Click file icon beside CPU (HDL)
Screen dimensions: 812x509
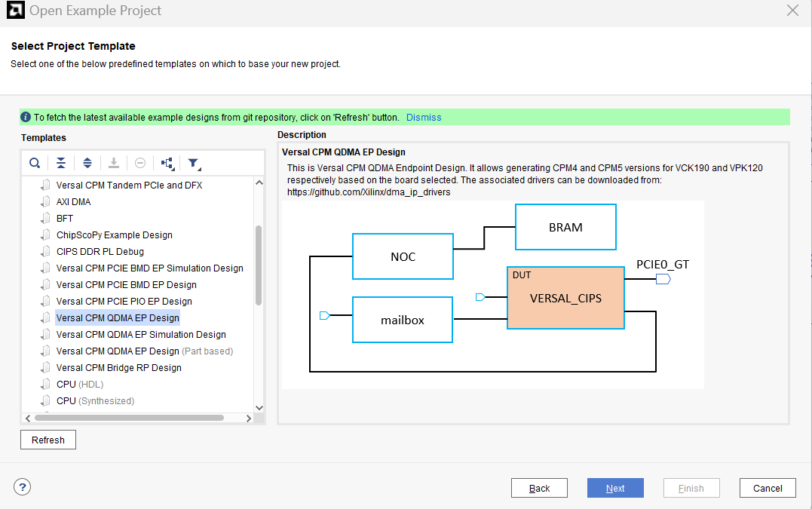(45, 385)
